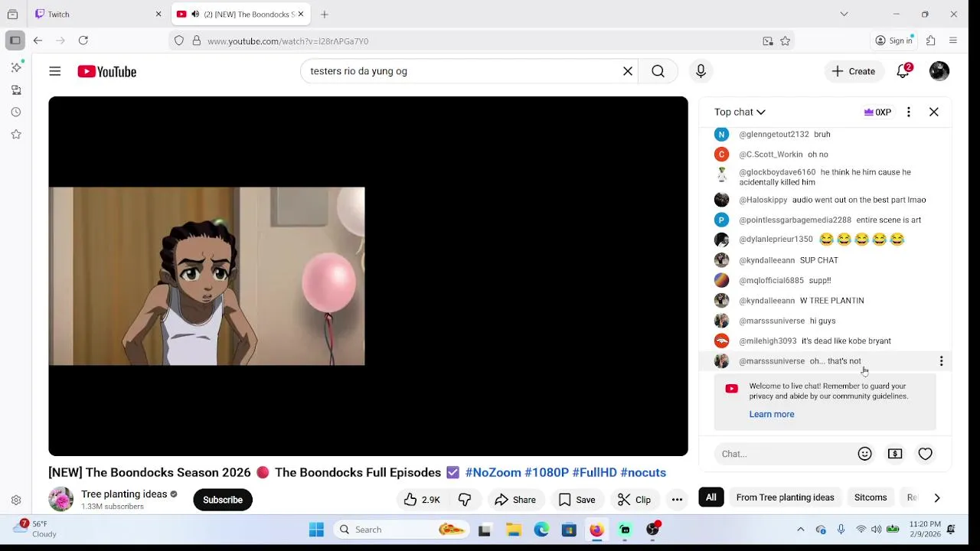Open browser sidebar toggle
The height and width of the screenshot is (551, 980).
coord(15,41)
